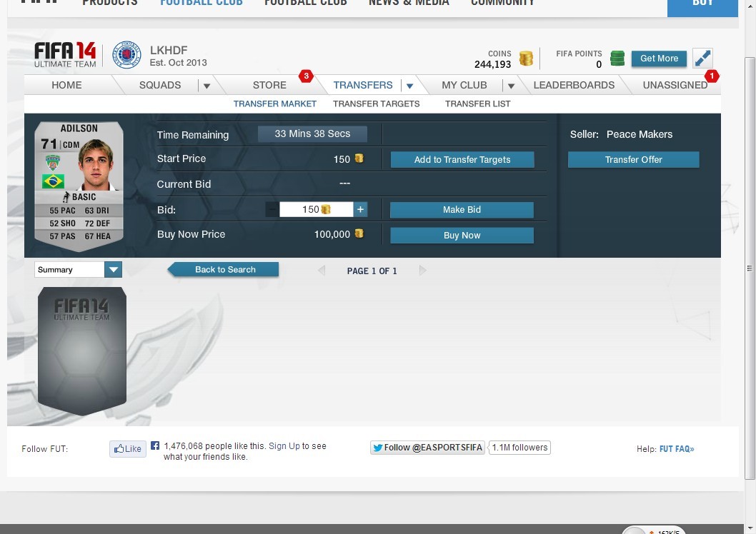Click Back to Search
Screen dimensions: 756x534
point(223,270)
